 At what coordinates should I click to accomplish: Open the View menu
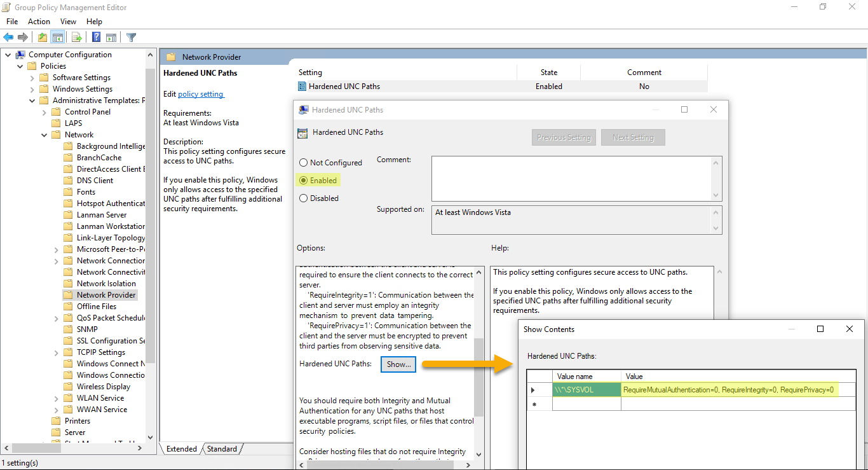click(68, 22)
